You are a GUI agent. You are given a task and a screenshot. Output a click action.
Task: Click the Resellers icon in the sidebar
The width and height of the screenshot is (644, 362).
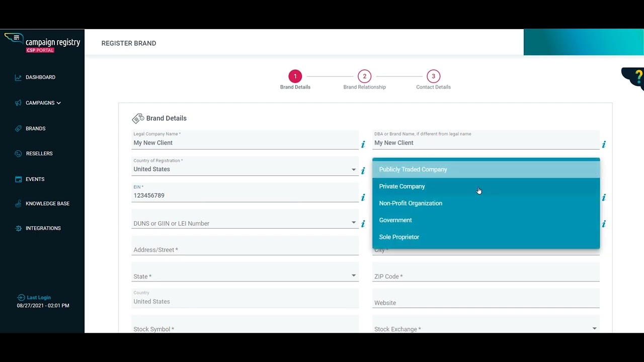click(x=18, y=154)
